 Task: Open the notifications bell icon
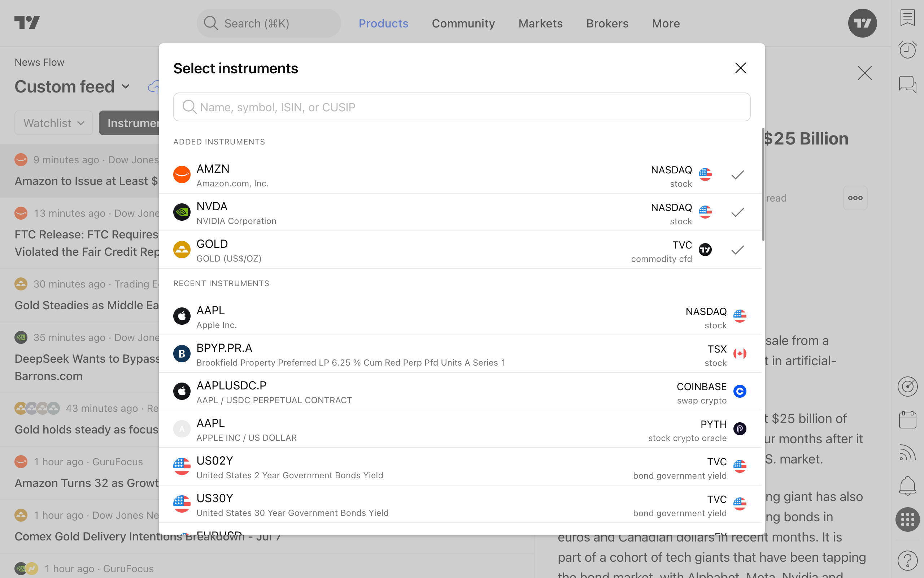coord(907,486)
